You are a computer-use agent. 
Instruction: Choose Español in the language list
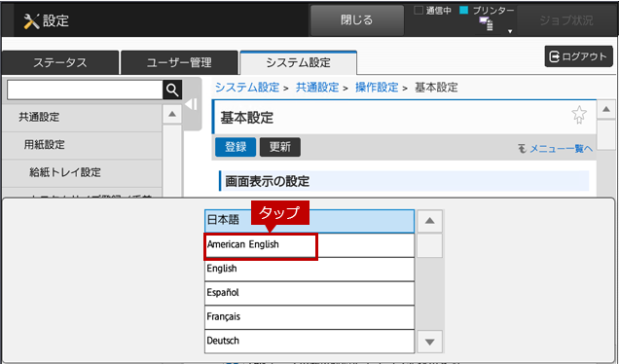[309, 293]
